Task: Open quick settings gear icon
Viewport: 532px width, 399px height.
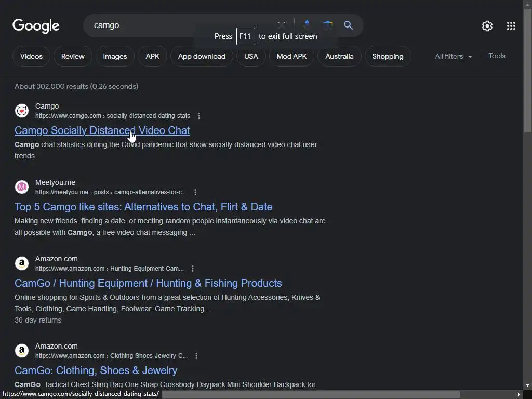Action: click(x=487, y=26)
